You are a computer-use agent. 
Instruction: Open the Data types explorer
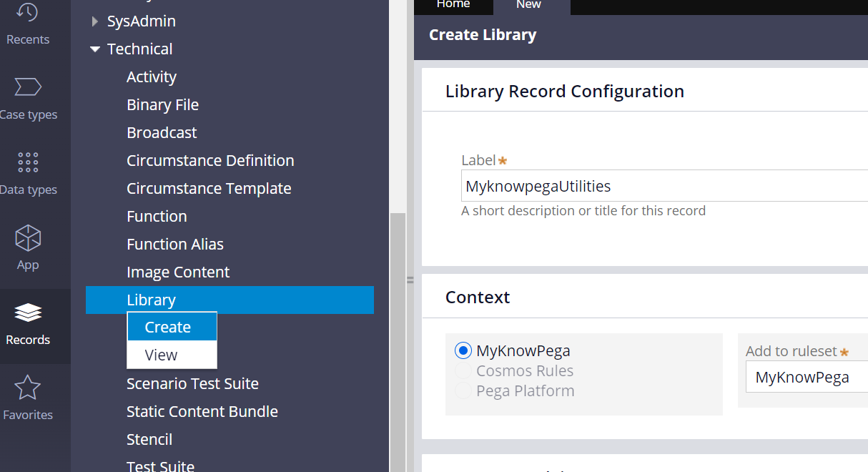coord(27,175)
